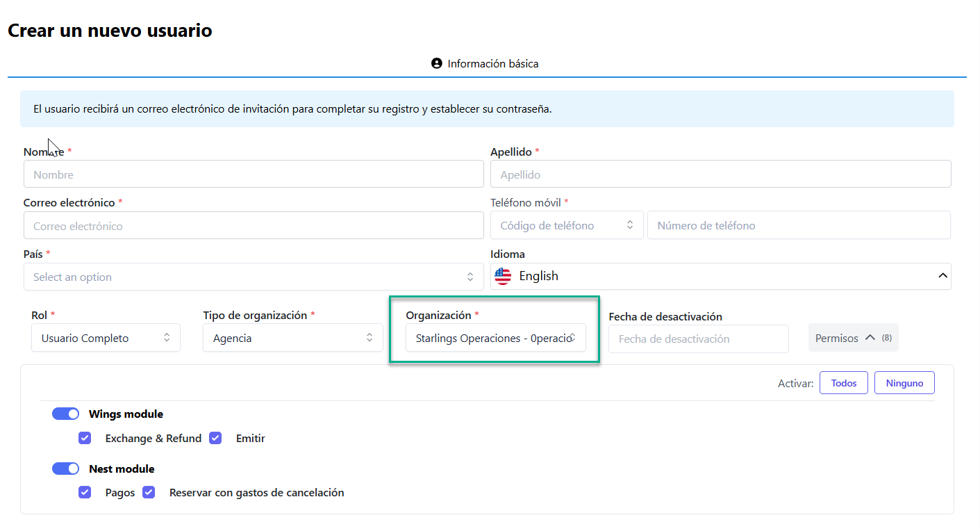Click the Todos button
Image resolution: width=980 pixels, height=529 pixels.
(843, 383)
